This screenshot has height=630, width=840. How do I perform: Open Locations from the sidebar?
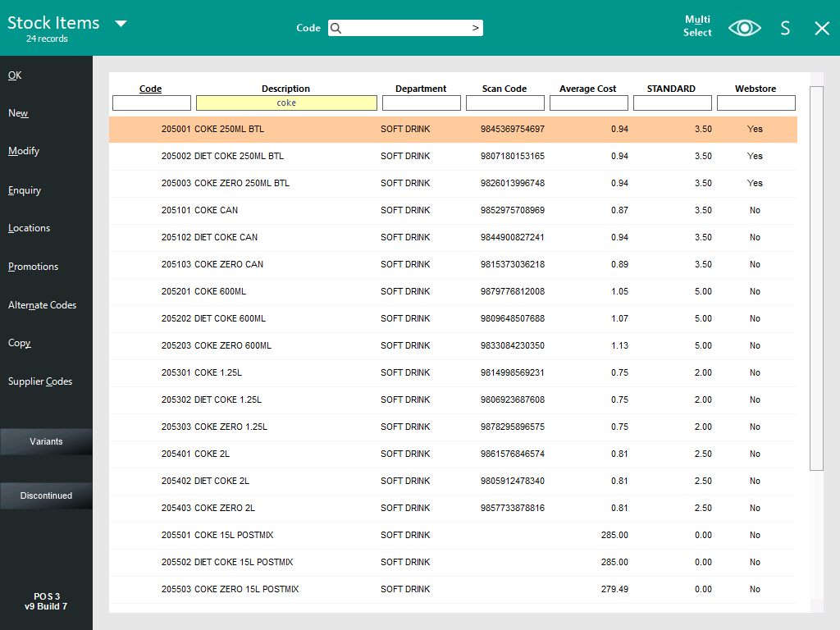tap(29, 228)
